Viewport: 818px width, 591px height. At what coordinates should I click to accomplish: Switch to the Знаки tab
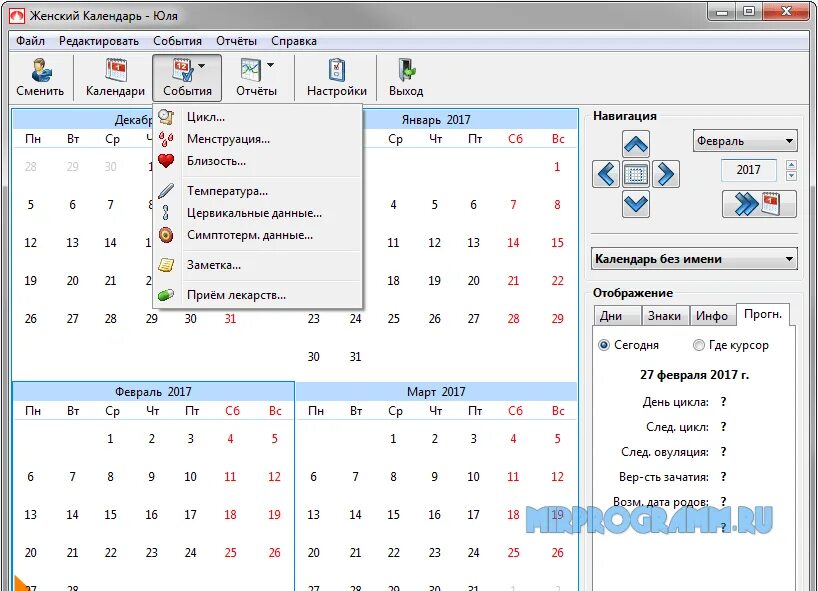[664, 316]
